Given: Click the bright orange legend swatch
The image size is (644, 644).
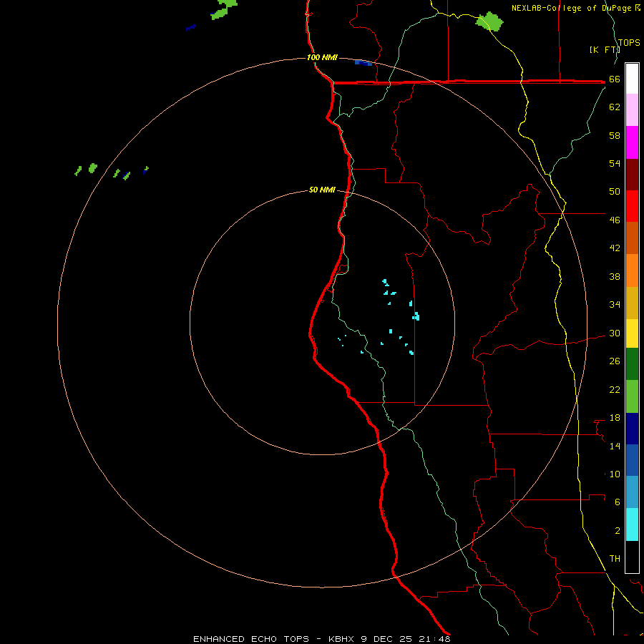Looking at the screenshot, I should (x=632, y=270).
